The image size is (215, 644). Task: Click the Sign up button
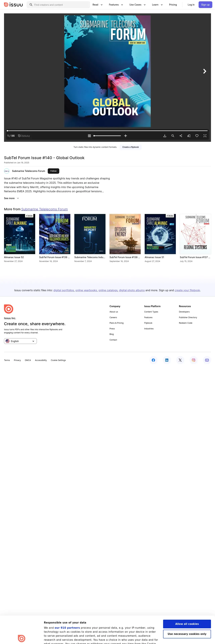click(205, 5)
